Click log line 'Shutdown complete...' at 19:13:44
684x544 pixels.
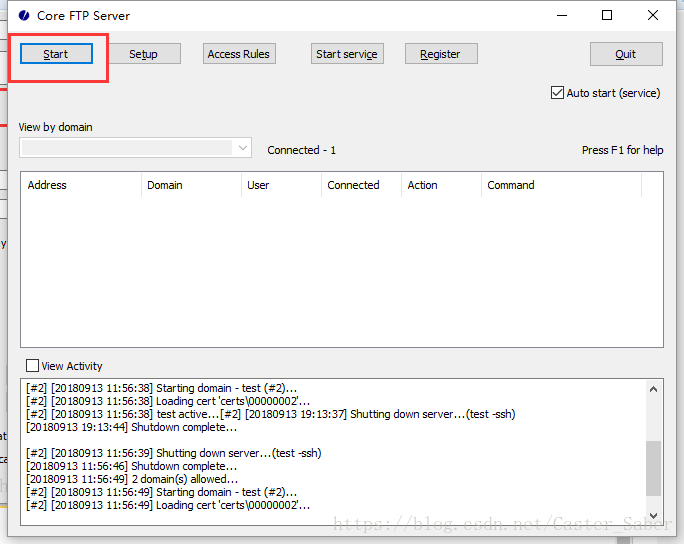tap(131, 427)
